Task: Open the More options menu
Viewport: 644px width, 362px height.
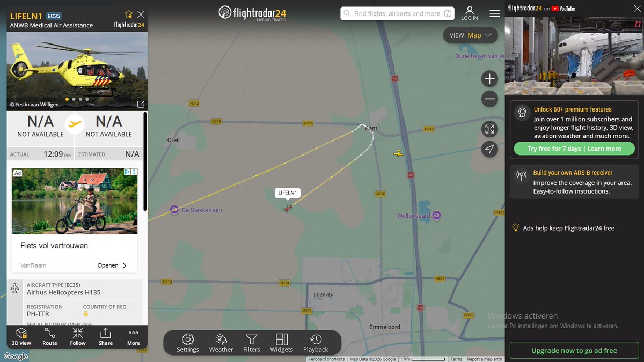Action: [134, 337]
